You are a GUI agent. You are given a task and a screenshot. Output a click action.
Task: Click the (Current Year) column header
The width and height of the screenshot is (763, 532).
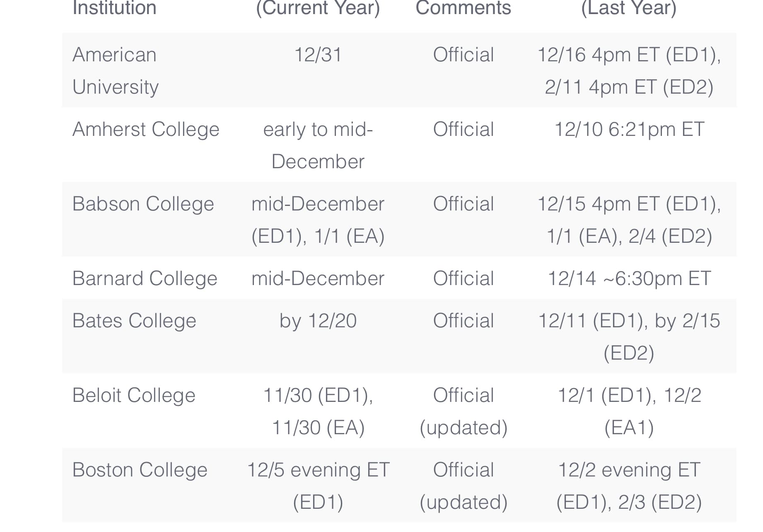point(318,8)
